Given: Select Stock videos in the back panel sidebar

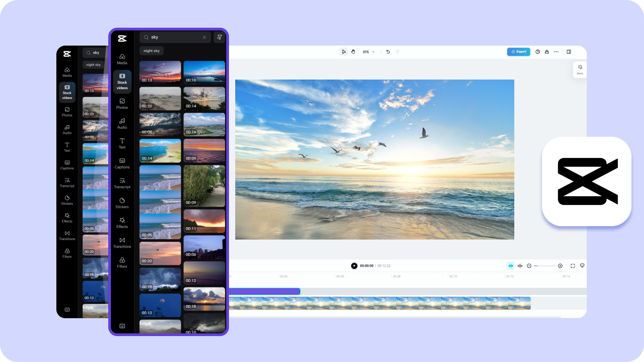Looking at the screenshot, I should pyautogui.click(x=67, y=92).
